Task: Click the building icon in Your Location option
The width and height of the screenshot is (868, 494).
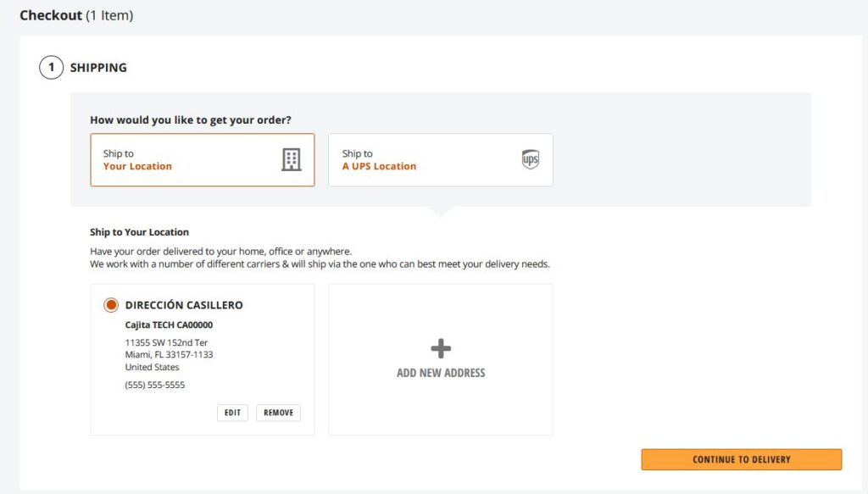Action: [291, 159]
